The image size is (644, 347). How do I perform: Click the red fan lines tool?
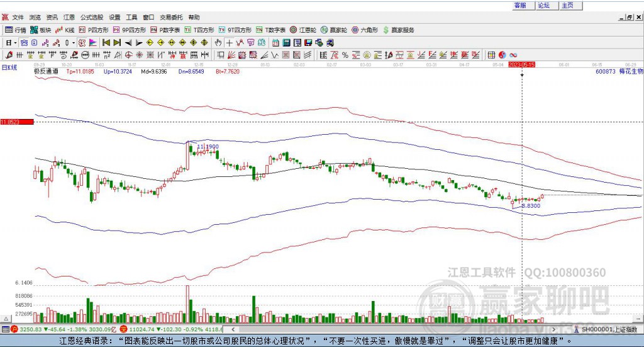(x=231, y=55)
